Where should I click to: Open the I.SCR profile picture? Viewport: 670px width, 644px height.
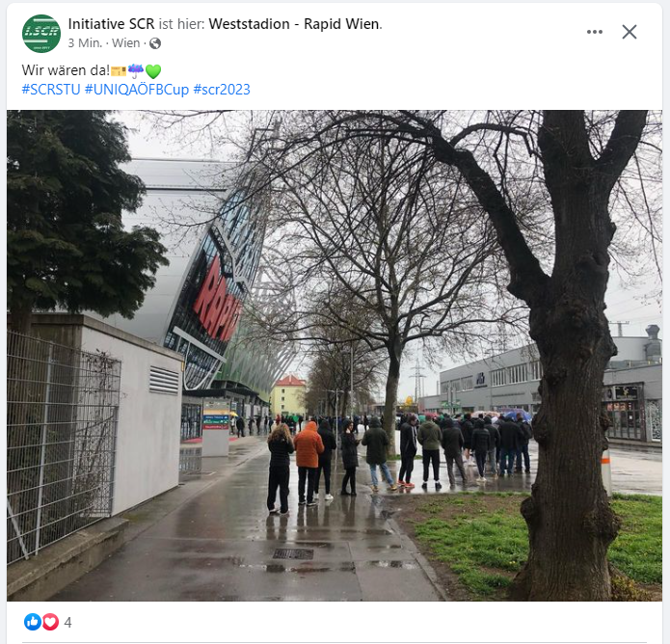41,34
